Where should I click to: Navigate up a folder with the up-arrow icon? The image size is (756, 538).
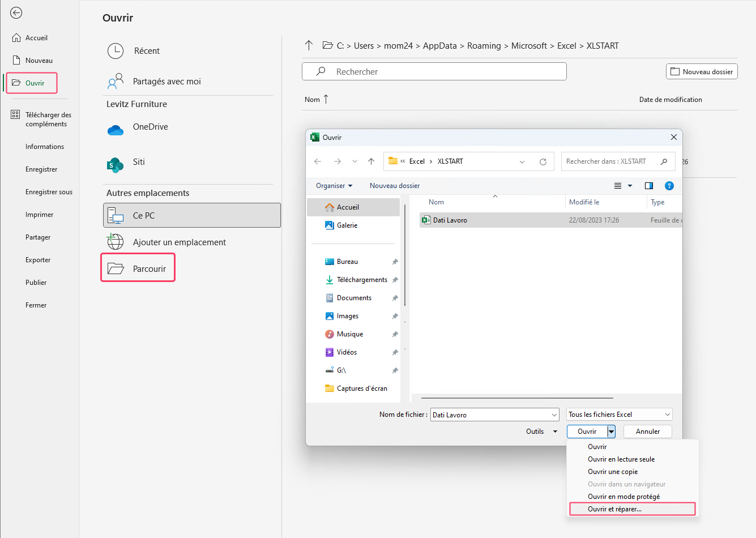371,161
